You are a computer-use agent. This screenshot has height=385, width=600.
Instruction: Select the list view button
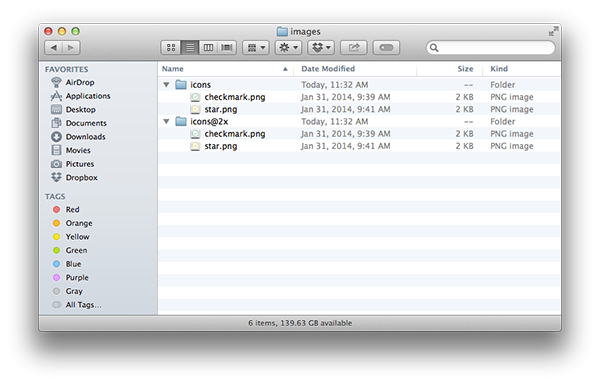tap(189, 47)
